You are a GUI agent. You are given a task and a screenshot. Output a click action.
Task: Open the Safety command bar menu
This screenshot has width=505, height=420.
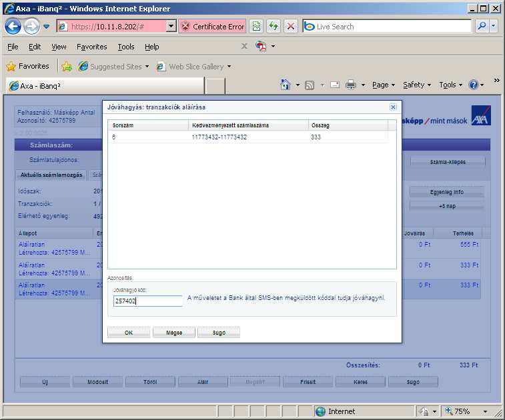point(417,85)
